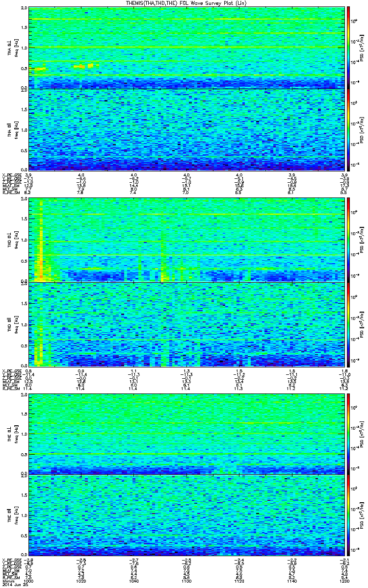Click inside the THA BL spectrogram panel
Screen dimensions: 368x588
click(x=186, y=48)
